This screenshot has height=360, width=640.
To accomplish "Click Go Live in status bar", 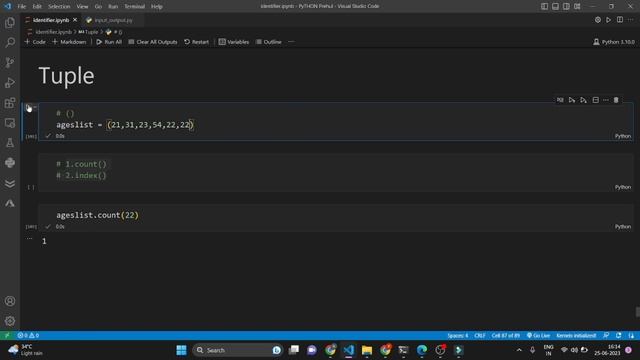I will 538,336.
